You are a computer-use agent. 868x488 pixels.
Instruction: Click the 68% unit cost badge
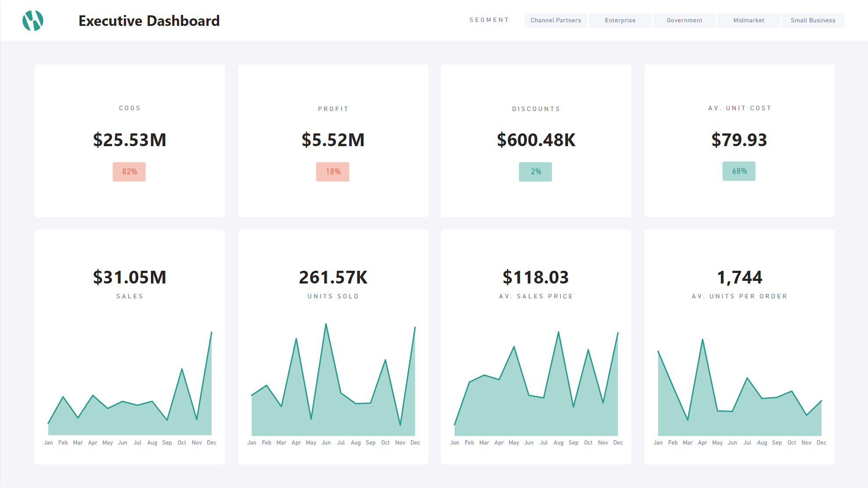click(739, 171)
